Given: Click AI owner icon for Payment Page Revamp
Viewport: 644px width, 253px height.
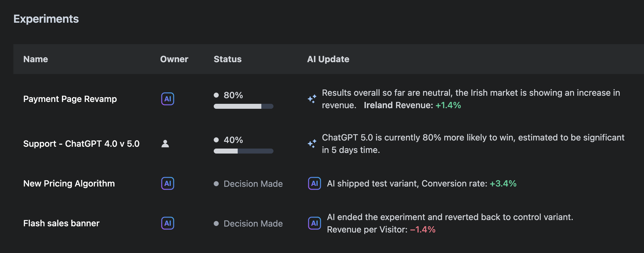Looking at the screenshot, I should 167,99.
